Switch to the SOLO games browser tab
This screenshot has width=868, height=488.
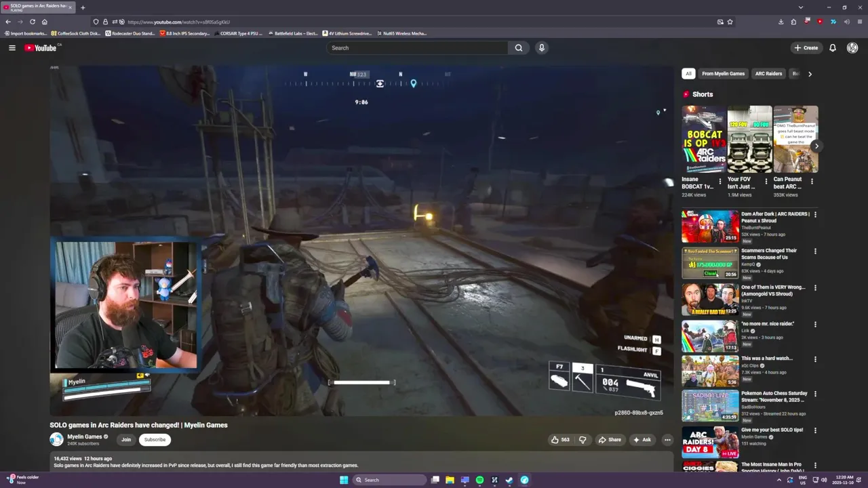pyautogui.click(x=37, y=7)
